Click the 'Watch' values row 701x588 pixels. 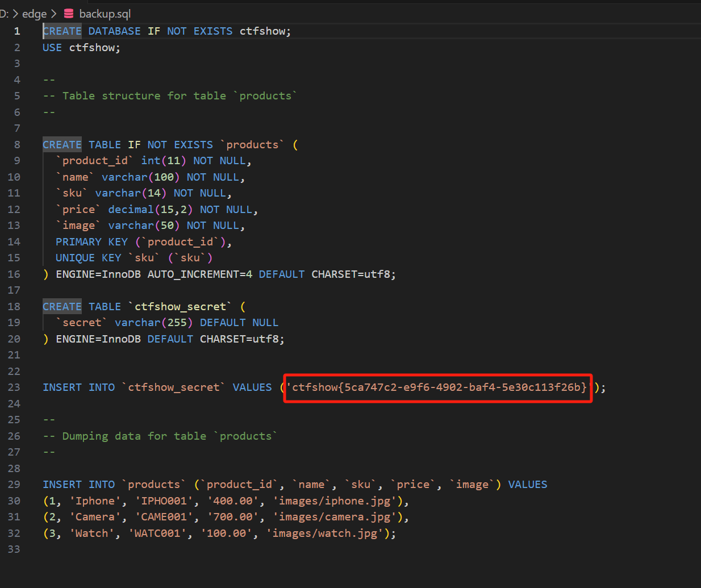point(219,533)
